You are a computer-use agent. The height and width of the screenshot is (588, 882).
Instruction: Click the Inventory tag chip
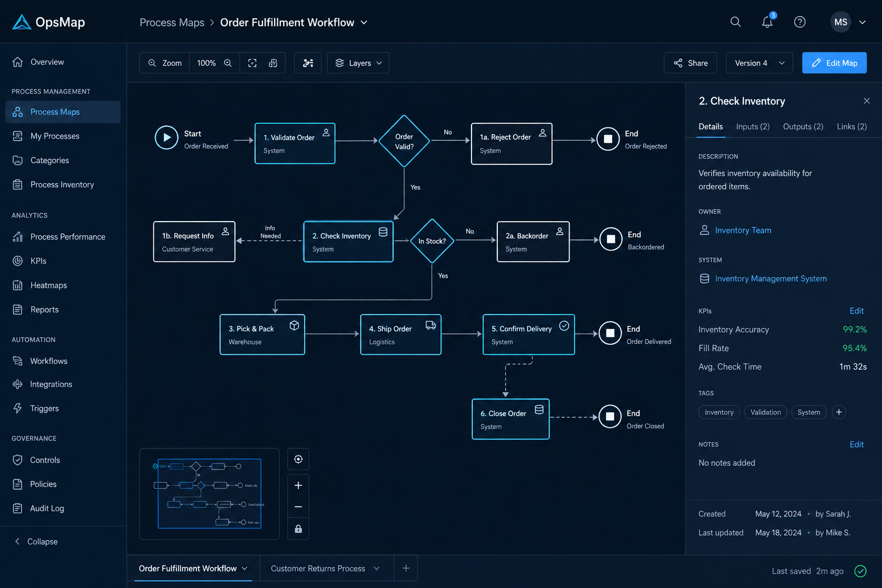tap(719, 412)
